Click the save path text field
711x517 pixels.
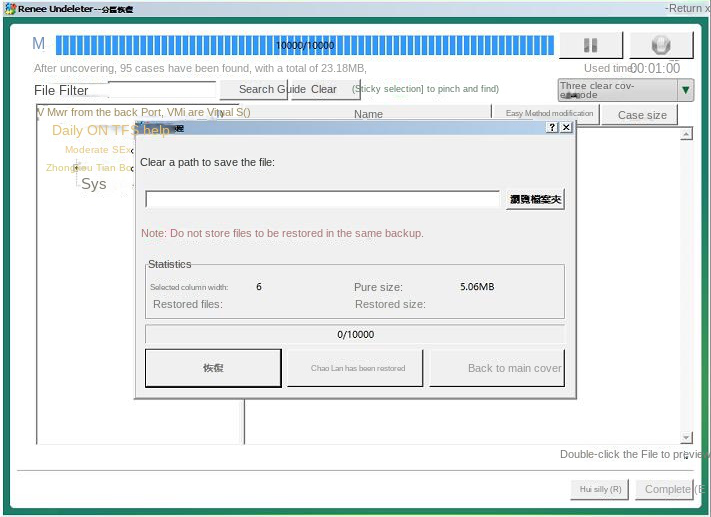(x=322, y=199)
